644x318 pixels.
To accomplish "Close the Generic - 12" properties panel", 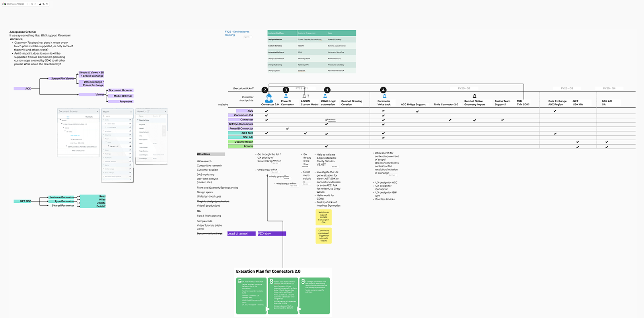I will pyautogui.click(x=165, y=111).
